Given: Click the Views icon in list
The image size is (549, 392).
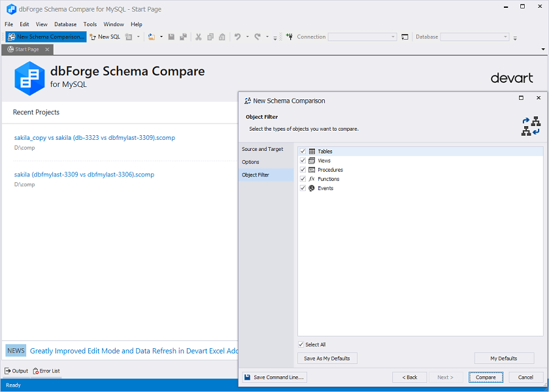Looking at the screenshot, I should pos(312,160).
